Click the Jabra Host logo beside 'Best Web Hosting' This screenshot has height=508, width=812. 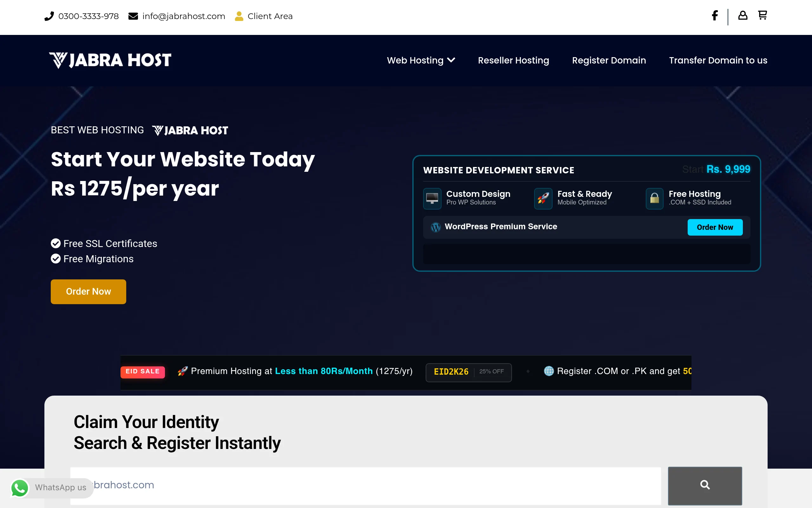coord(190,130)
